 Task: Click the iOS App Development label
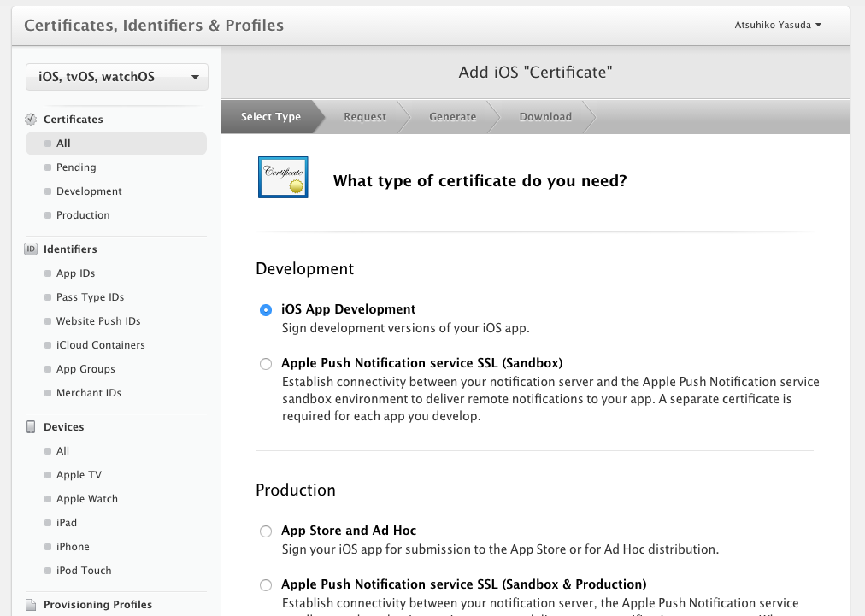click(x=348, y=308)
